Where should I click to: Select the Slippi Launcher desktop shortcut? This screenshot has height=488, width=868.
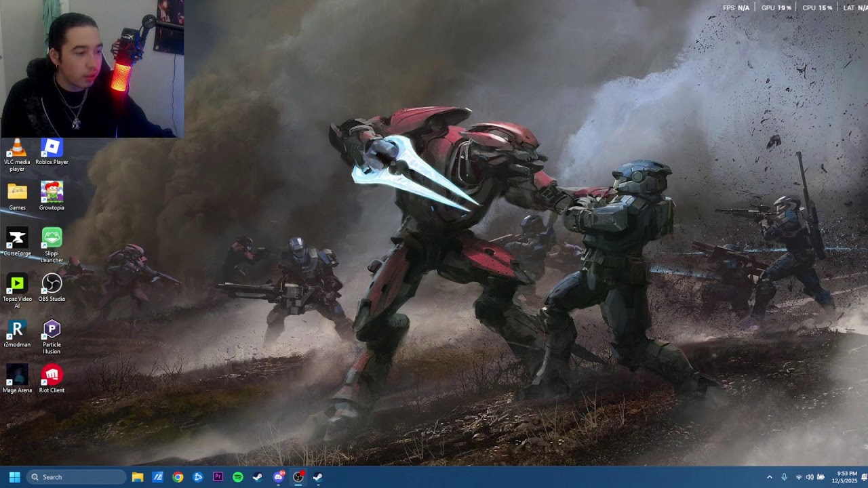point(52,245)
